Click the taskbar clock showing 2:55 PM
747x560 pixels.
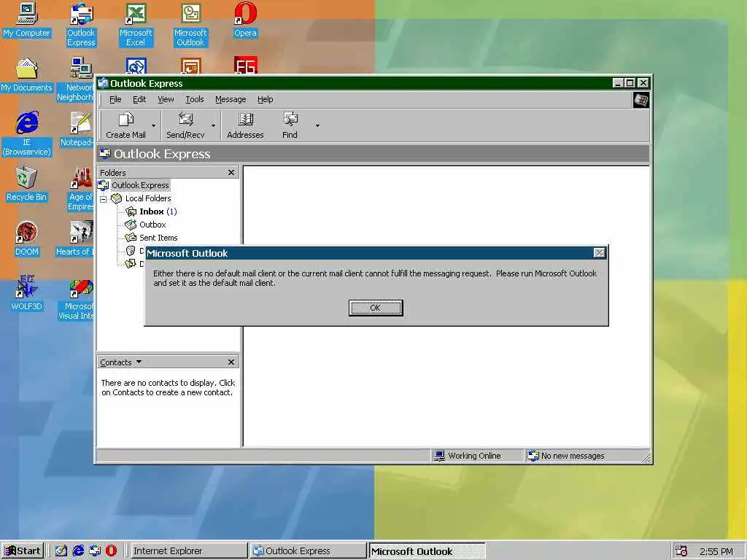click(716, 551)
